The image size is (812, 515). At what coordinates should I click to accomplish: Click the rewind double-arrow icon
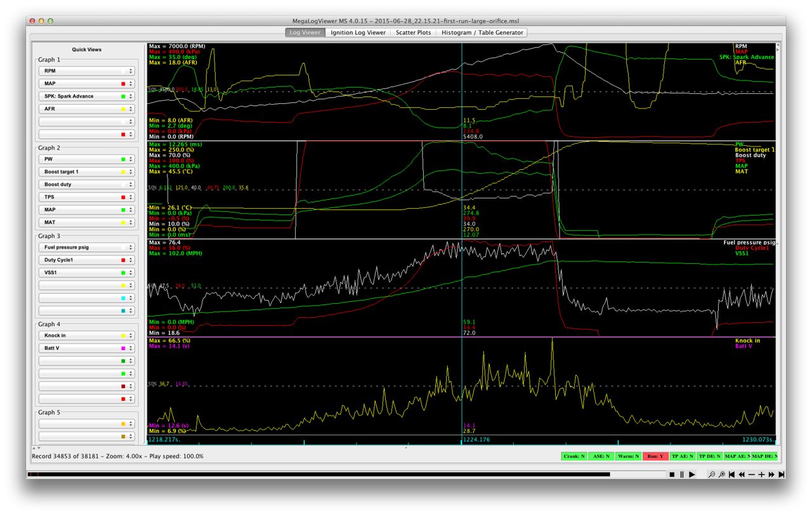tap(742, 474)
